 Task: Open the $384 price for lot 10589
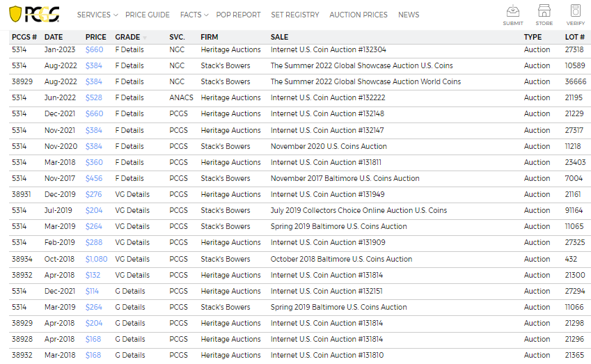[x=94, y=65]
